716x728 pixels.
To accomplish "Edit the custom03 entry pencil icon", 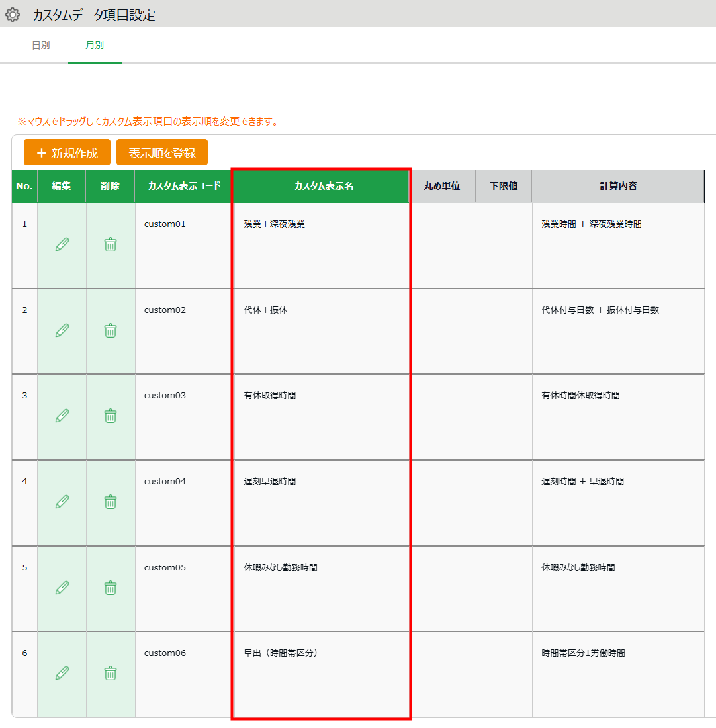I will 62,416.
